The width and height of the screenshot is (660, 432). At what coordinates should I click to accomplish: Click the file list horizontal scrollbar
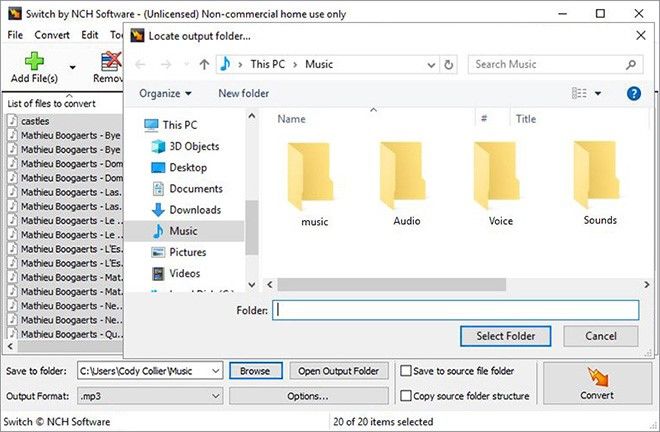coord(391,285)
